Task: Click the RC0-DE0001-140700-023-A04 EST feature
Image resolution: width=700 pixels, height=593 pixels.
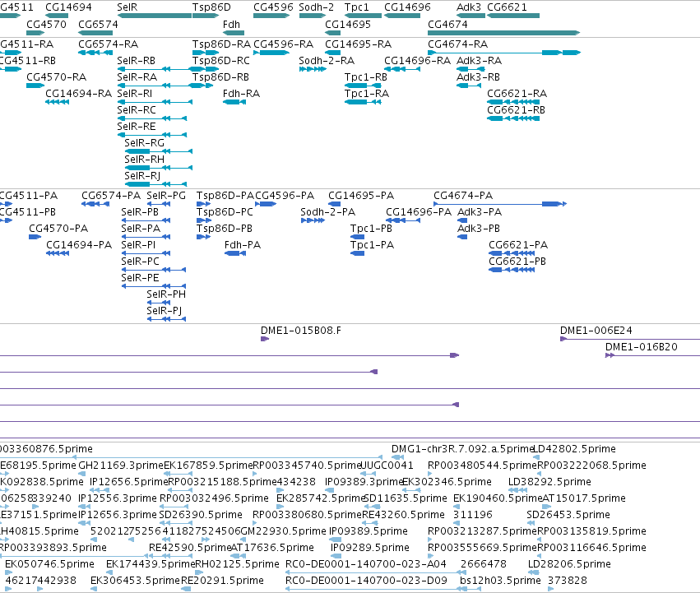Action: 376,572
